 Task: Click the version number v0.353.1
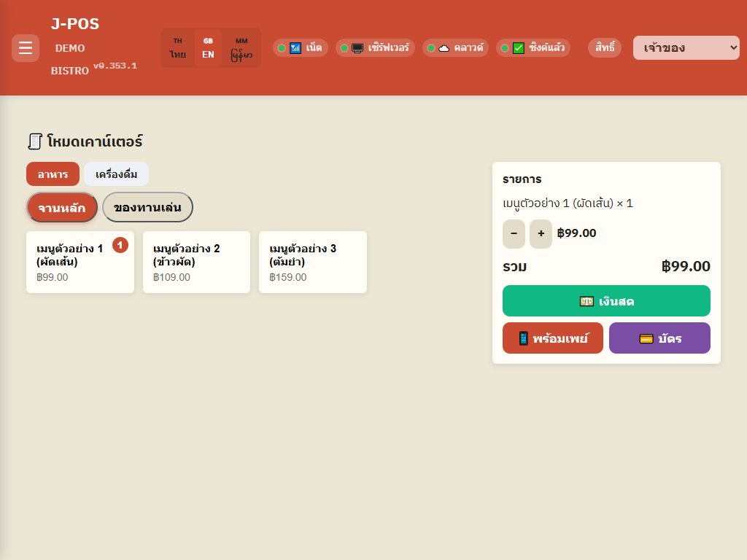pyautogui.click(x=115, y=66)
